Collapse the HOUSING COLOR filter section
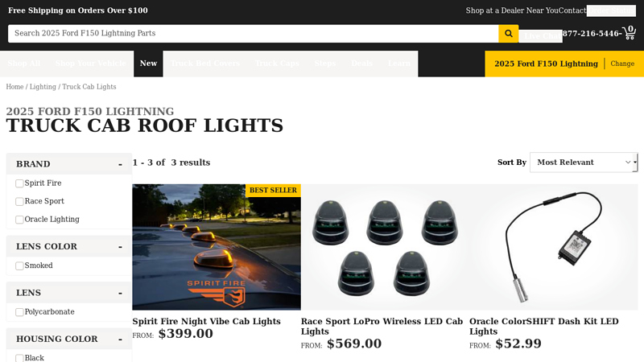This screenshot has width=644, height=362. pyautogui.click(x=69, y=339)
